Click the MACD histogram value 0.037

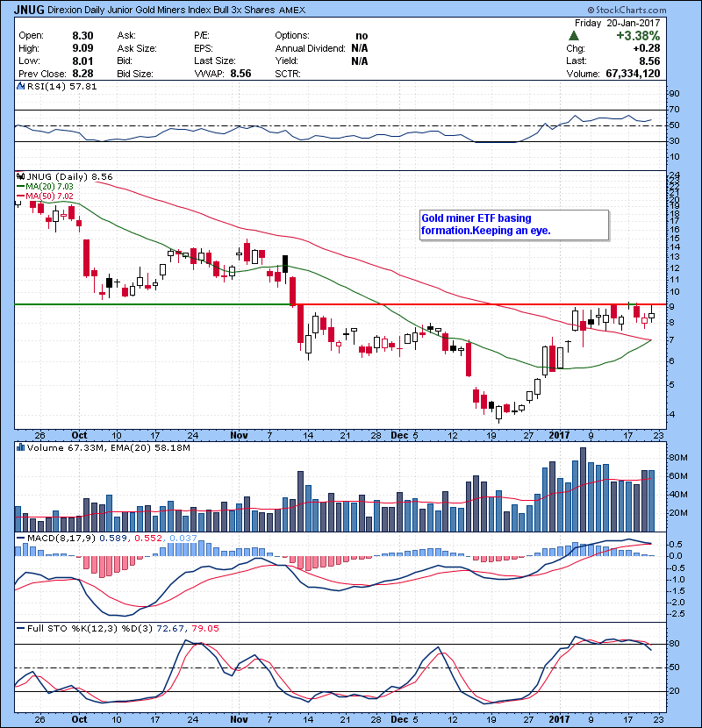[x=183, y=539]
